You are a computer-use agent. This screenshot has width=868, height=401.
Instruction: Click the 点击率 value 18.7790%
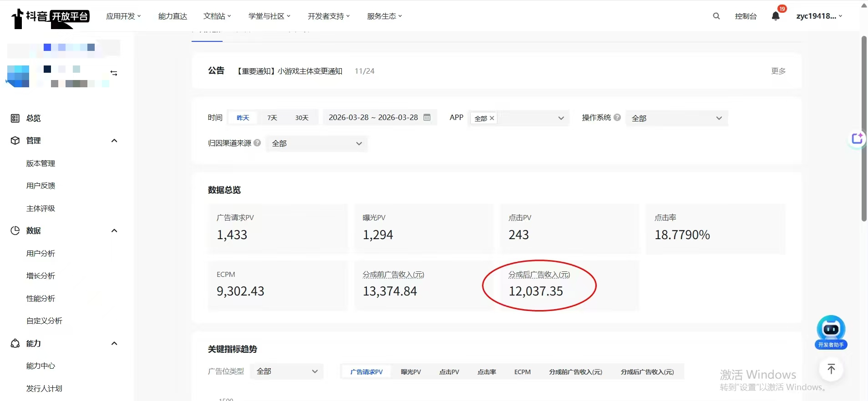tap(682, 235)
